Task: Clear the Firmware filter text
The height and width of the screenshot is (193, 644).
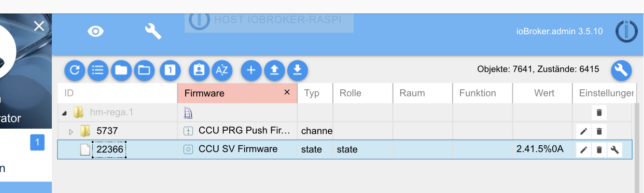Action: tap(287, 92)
